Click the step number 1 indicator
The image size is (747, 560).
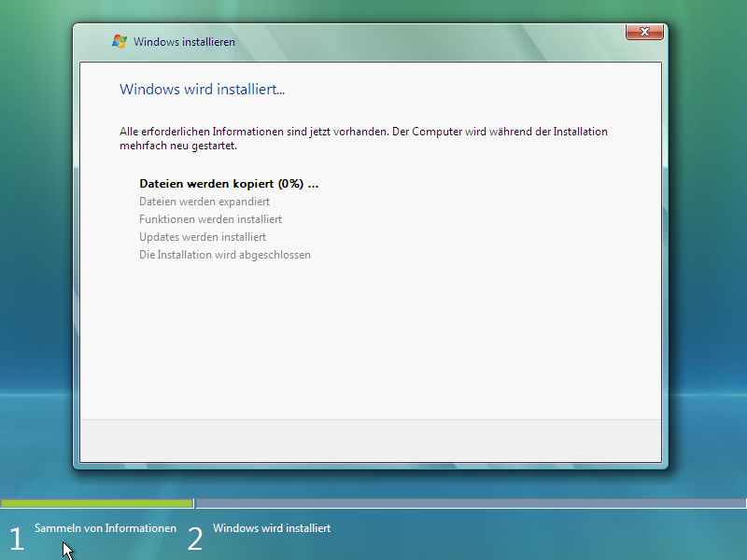click(15, 539)
